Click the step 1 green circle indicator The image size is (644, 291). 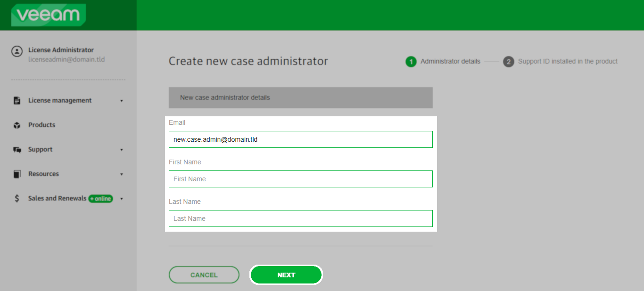[x=411, y=62]
